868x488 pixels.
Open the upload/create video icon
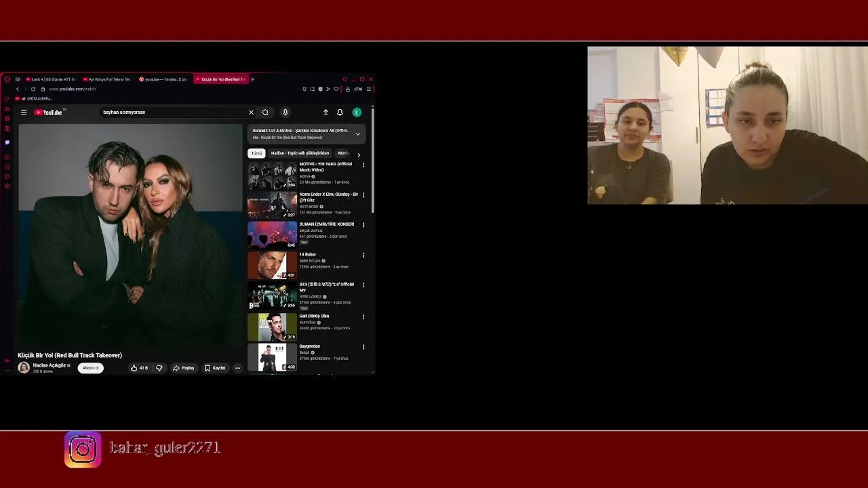[325, 113]
